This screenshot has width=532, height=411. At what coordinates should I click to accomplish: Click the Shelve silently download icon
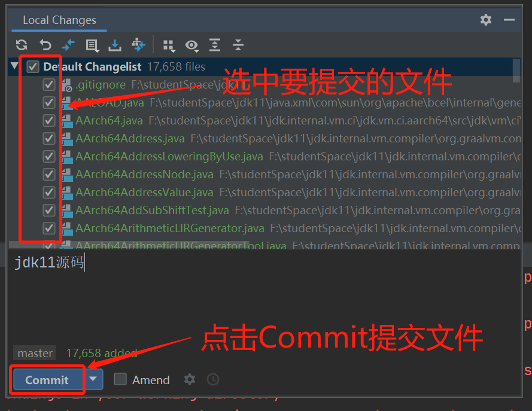pyautogui.click(x=115, y=45)
